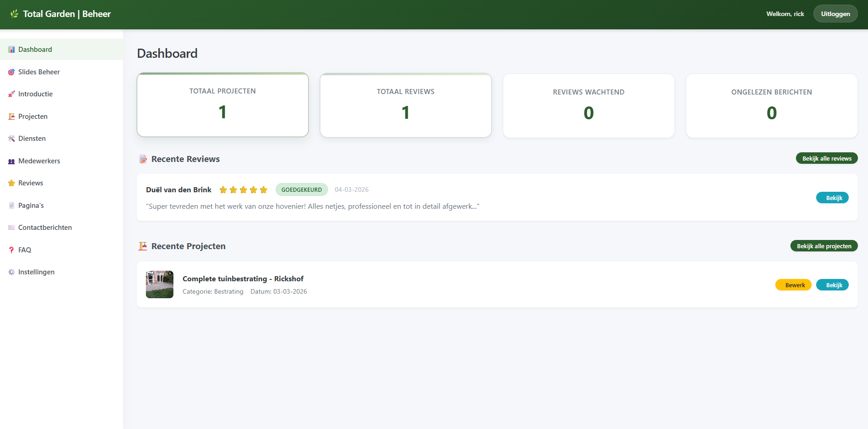Viewport: 868px width, 429px height.
Task: Click the memo icon beside Recente Reviews
Action: point(143,159)
